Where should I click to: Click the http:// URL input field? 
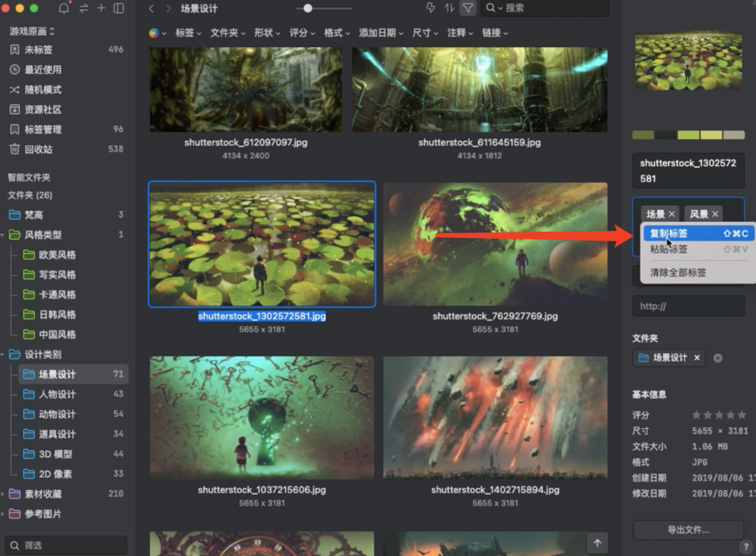pyautogui.click(x=687, y=306)
